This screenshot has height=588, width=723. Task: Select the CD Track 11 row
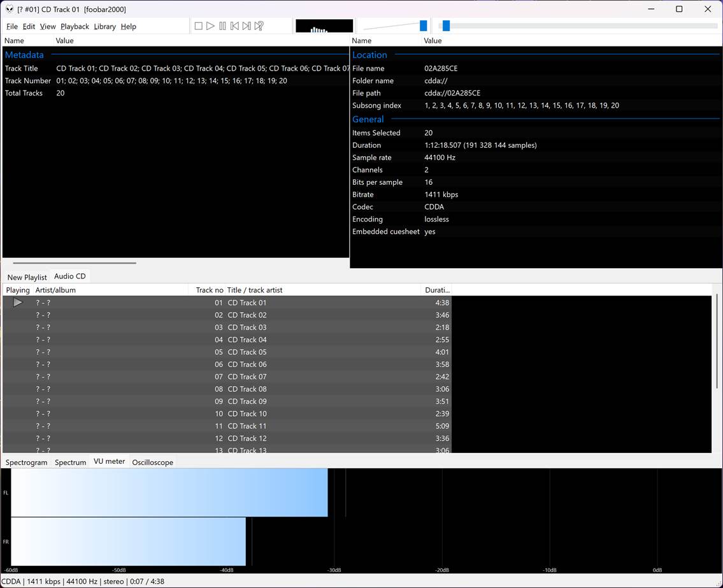tap(227, 426)
